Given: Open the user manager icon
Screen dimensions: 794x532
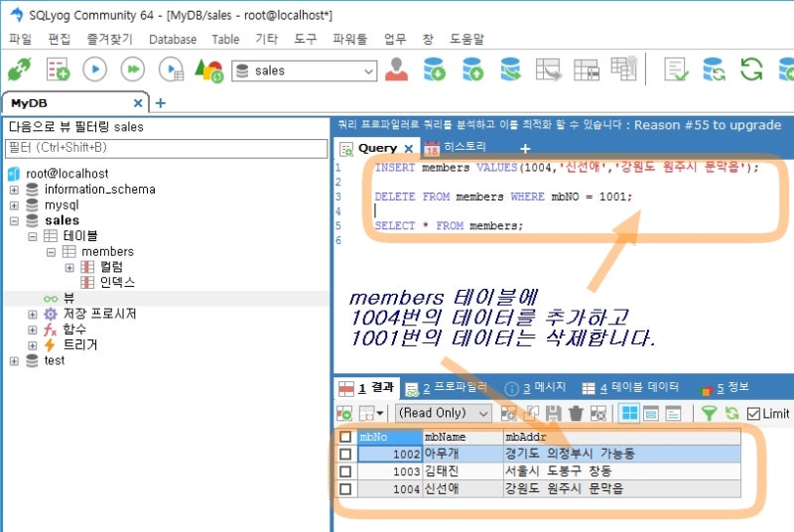Looking at the screenshot, I should tap(396, 69).
